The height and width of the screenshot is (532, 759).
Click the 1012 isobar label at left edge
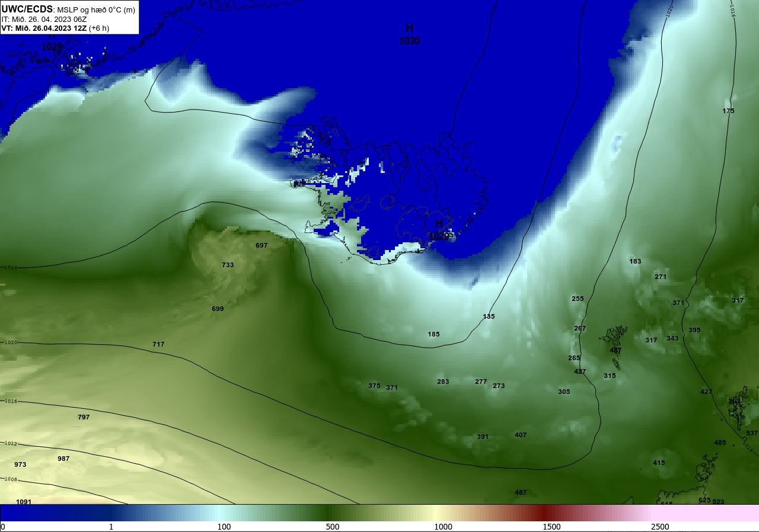12,443
